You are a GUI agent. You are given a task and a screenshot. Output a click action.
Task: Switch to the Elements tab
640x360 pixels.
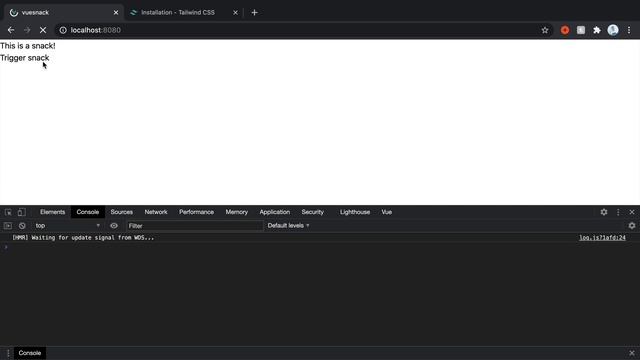coord(52,212)
